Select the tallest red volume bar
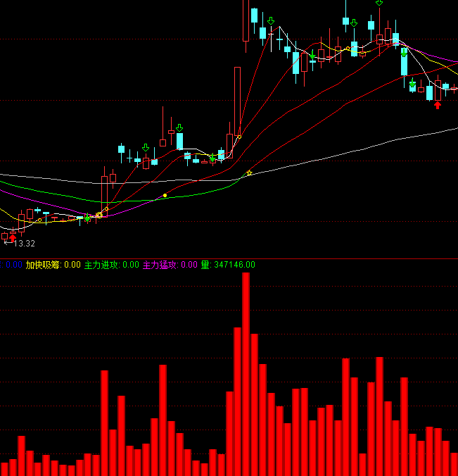Image resolution: width=458 pixels, height=476 pixels. click(246, 373)
